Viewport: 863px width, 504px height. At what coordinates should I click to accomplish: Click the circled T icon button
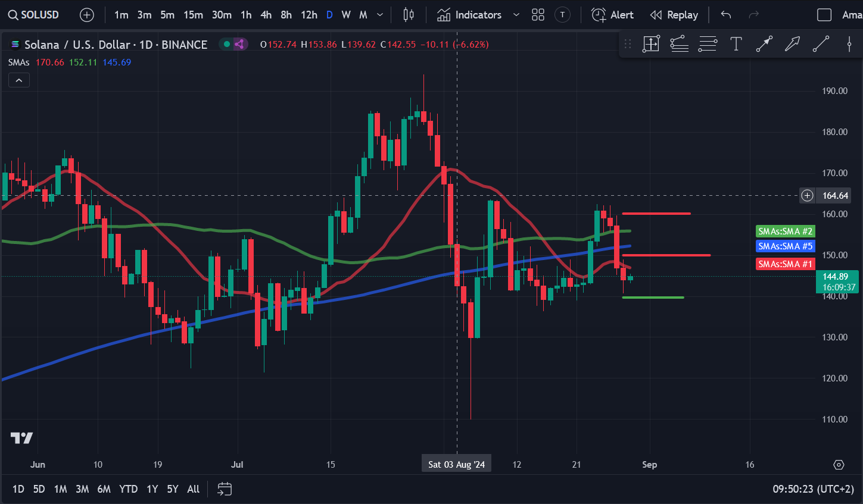pyautogui.click(x=562, y=15)
